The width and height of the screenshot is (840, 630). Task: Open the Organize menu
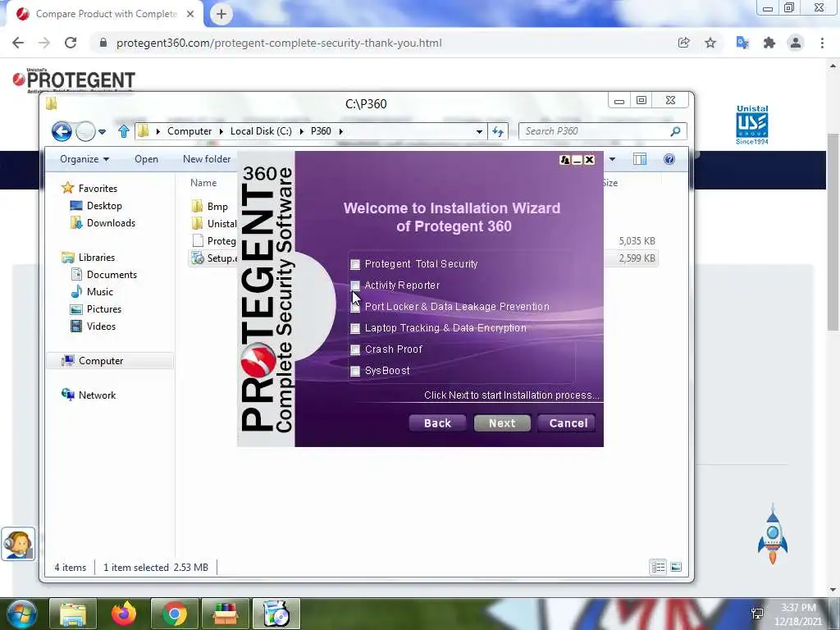84,159
